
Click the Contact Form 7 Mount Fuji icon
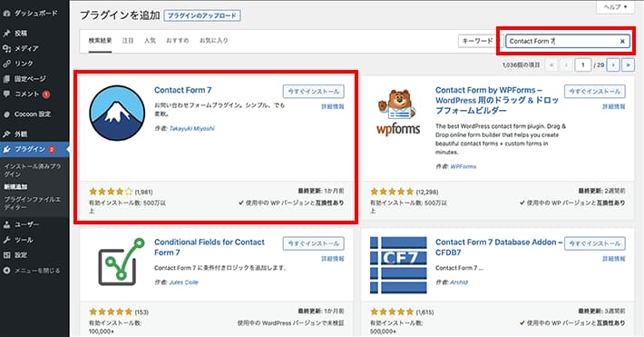tap(117, 114)
